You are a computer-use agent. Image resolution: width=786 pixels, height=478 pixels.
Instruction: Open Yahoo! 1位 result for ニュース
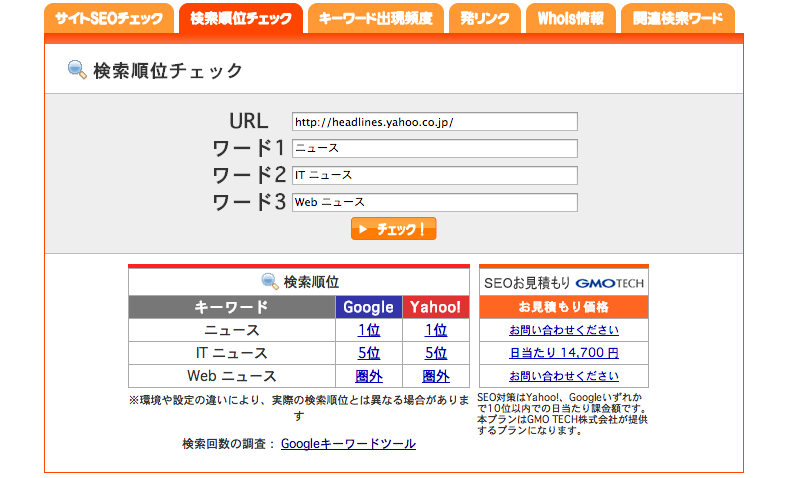coord(436,330)
